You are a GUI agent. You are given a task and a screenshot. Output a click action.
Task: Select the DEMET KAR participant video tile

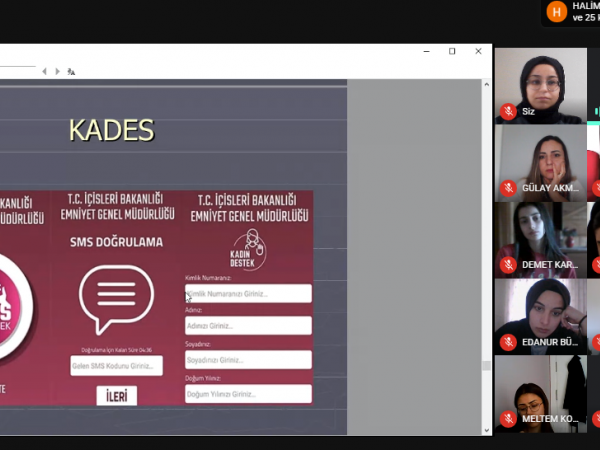pos(541,240)
